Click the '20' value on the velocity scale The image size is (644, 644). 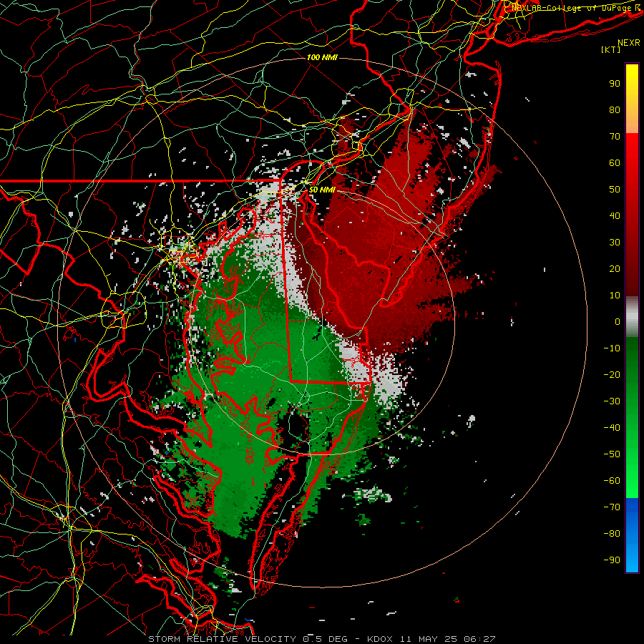pyautogui.click(x=615, y=269)
